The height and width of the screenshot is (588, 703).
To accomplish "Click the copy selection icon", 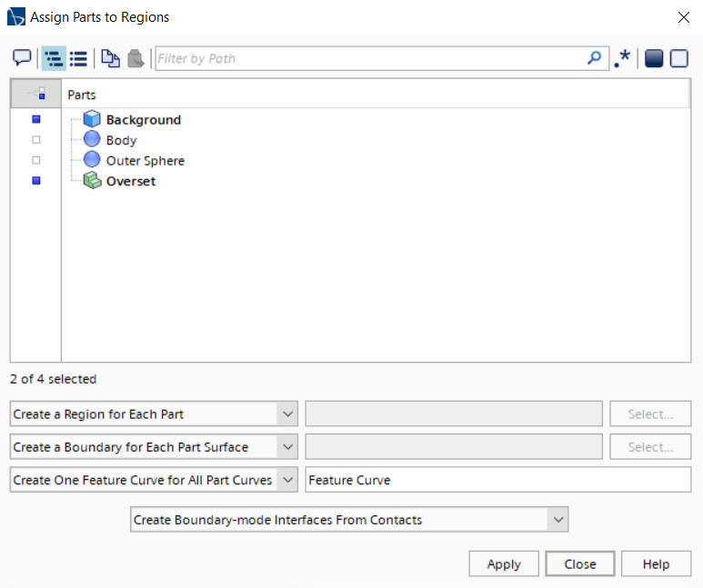I will pyautogui.click(x=110, y=58).
